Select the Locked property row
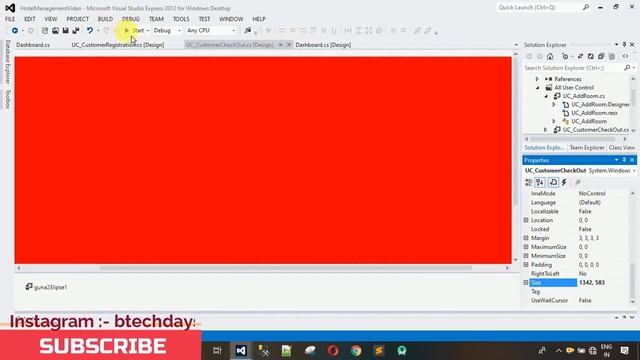Image resolution: width=640 pixels, height=360 pixels. (x=577, y=229)
